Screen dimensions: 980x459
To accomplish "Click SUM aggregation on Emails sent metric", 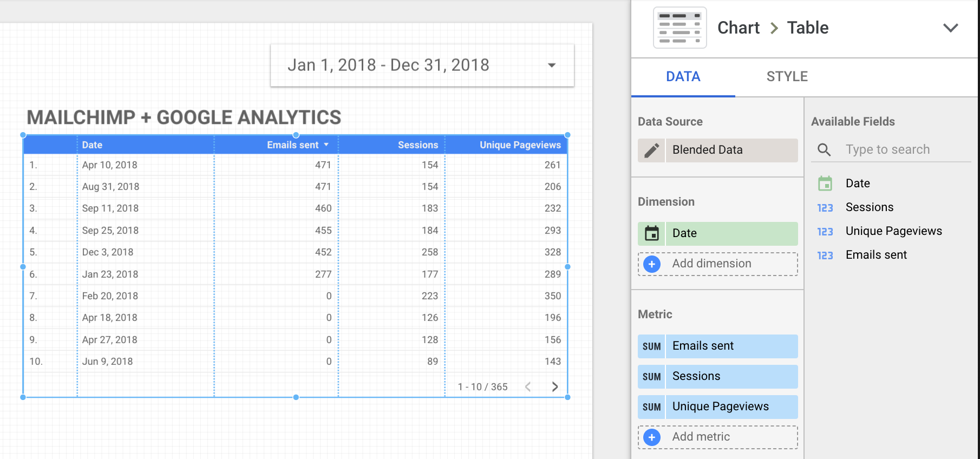I will (x=651, y=346).
